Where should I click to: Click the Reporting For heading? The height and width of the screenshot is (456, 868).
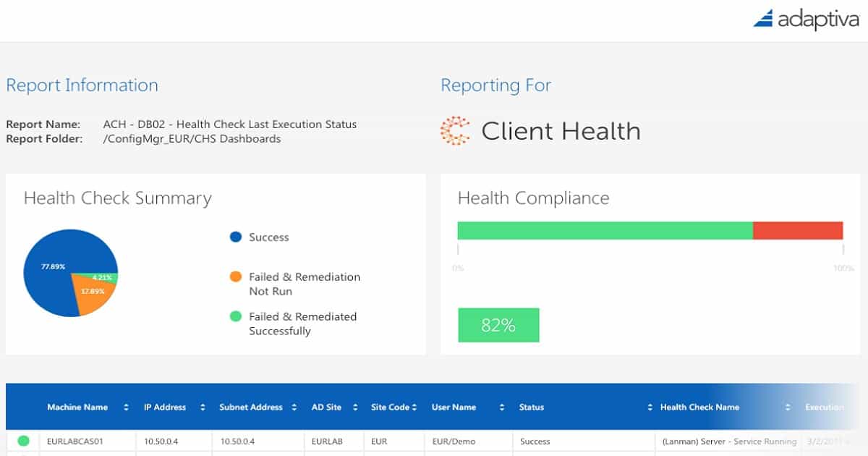pyautogui.click(x=496, y=85)
